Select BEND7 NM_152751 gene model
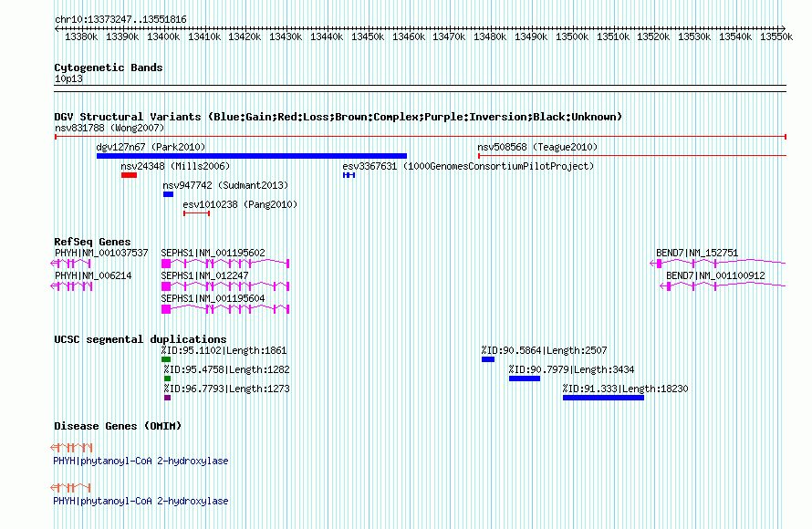Screen dimensions: 812x529 tap(718, 264)
